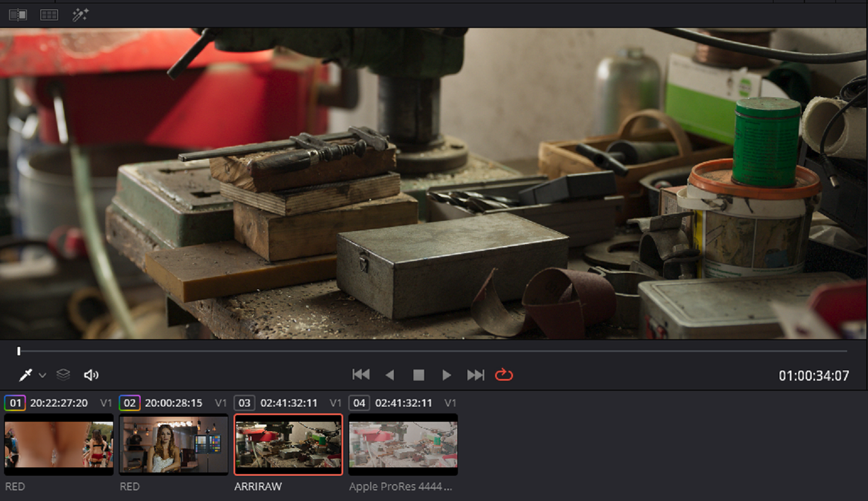
Task: Play the clip forward
Action: click(x=446, y=375)
